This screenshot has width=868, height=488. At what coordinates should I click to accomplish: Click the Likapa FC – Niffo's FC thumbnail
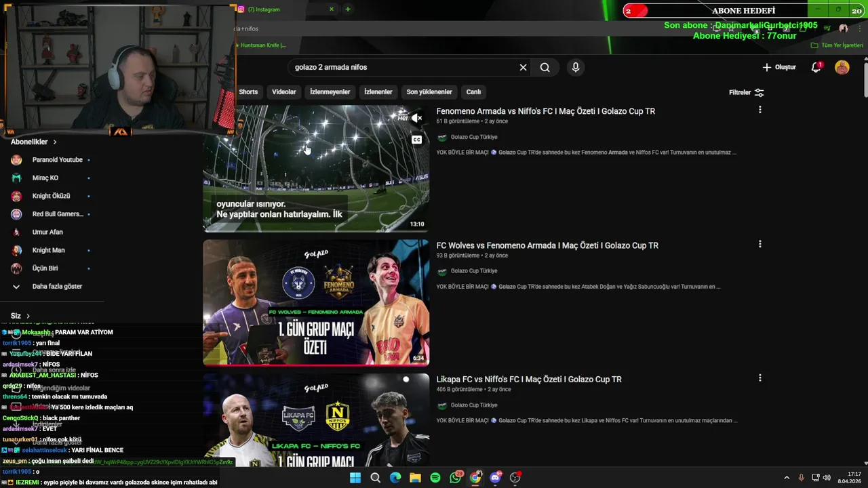[x=316, y=420]
